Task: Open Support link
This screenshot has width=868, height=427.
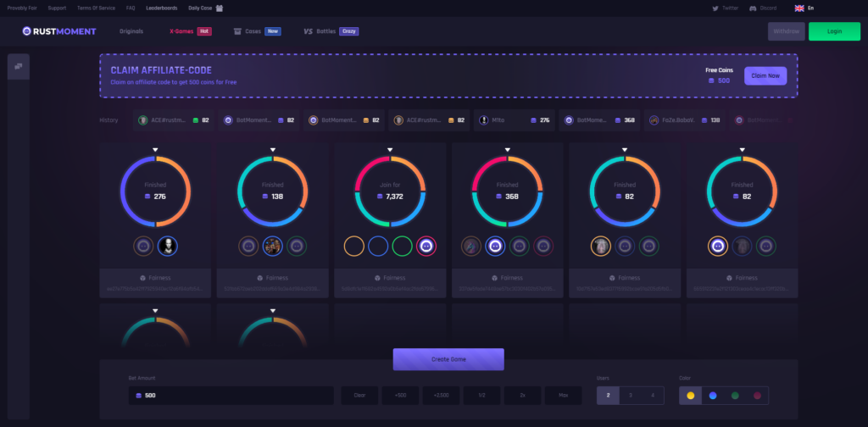Action: 57,8
